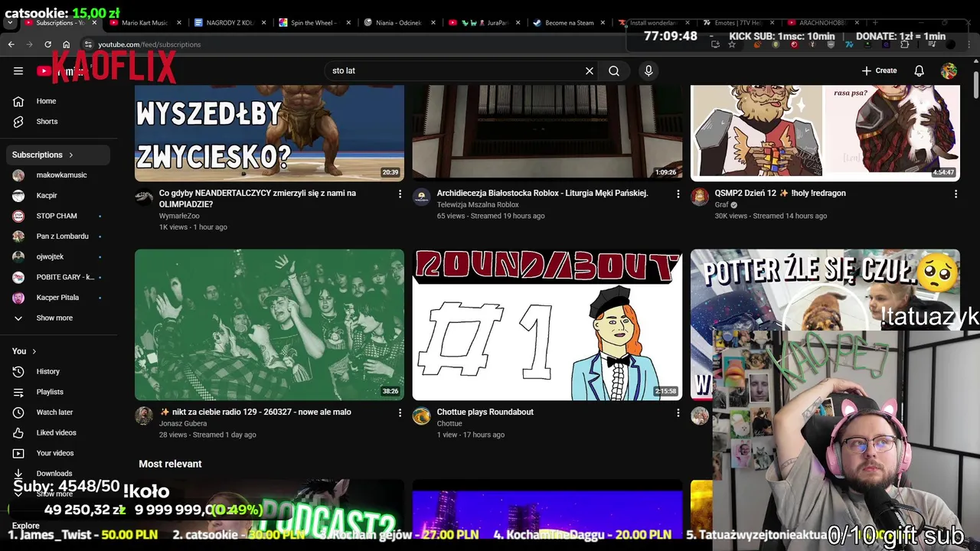980x551 pixels.
Task: Clear the search box with the X
Action: (590, 70)
